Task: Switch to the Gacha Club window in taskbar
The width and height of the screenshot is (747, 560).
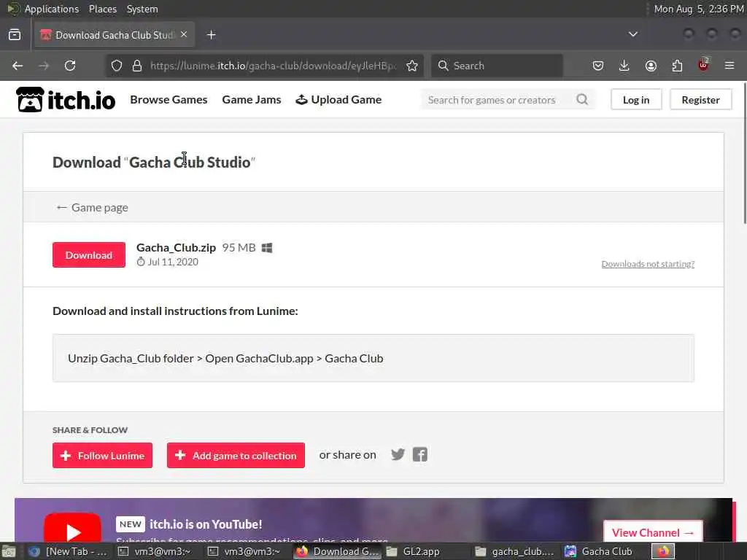Action: tap(603, 551)
